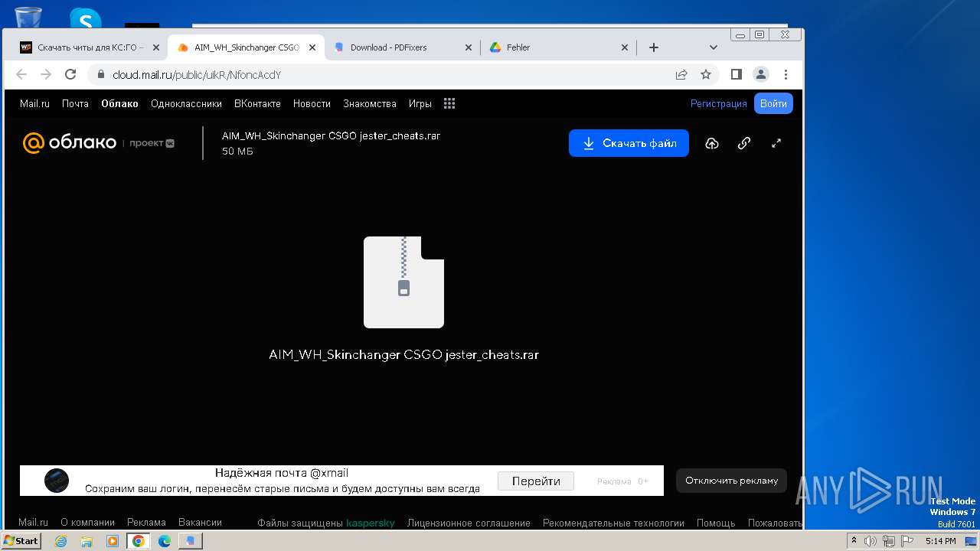Reload the current page
This screenshot has height=551, width=980.
click(70, 74)
